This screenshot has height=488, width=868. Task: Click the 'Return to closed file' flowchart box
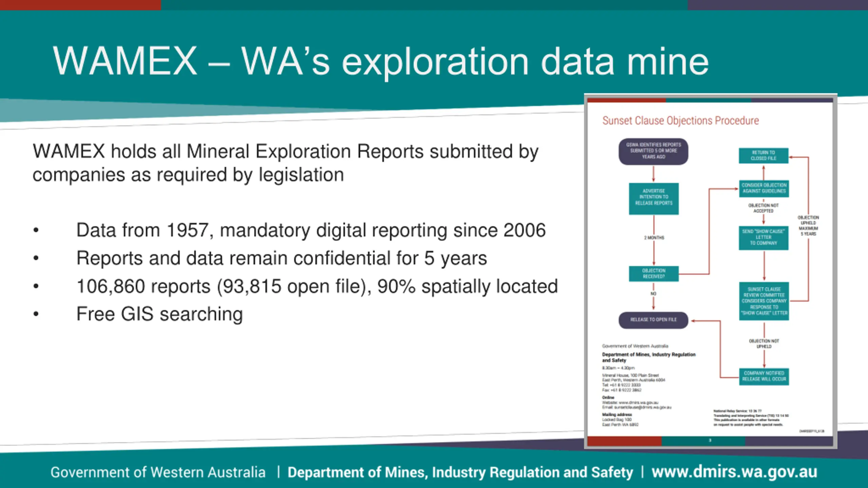click(x=764, y=156)
